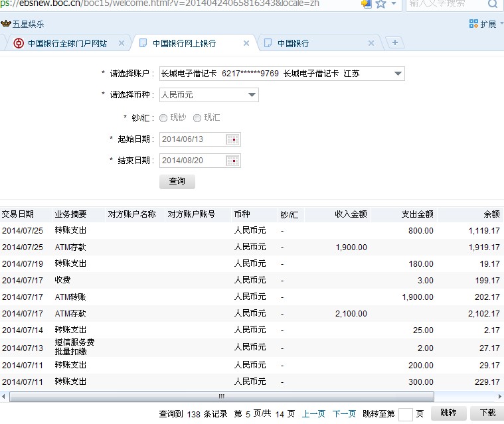504x424 pixels.
Task: Select the 现钞 radio button
Action: 163,118
